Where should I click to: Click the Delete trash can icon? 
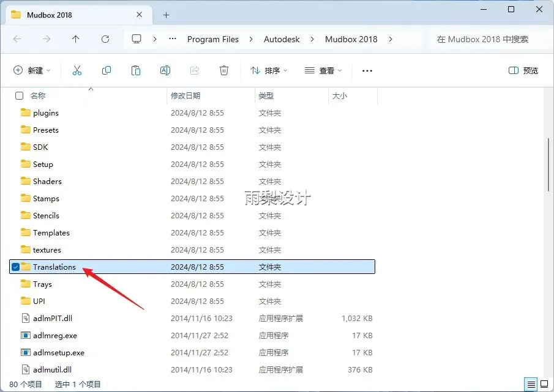pos(224,70)
